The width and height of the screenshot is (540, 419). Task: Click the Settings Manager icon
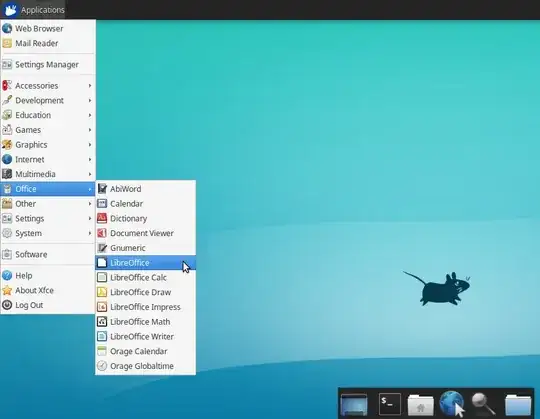7,64
